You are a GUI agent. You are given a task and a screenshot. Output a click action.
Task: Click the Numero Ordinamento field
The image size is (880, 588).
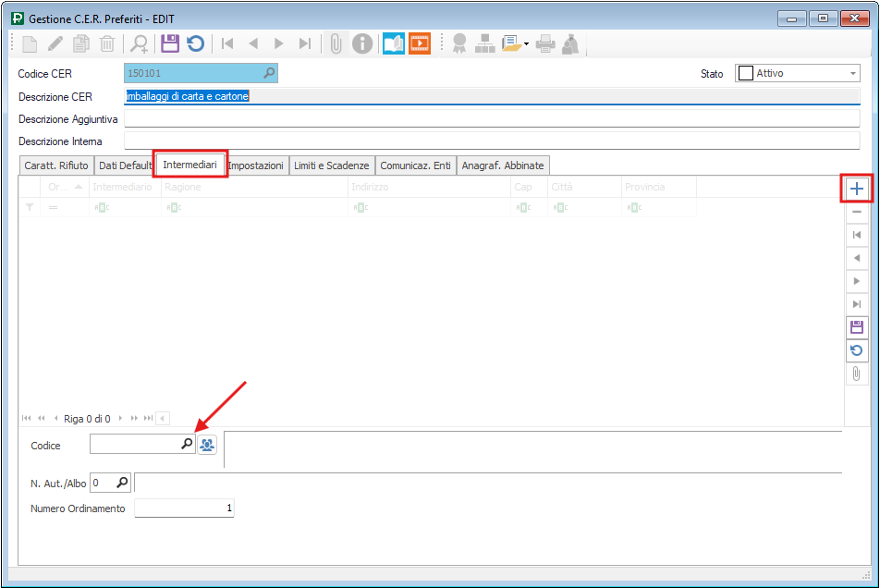pos(184,508)
